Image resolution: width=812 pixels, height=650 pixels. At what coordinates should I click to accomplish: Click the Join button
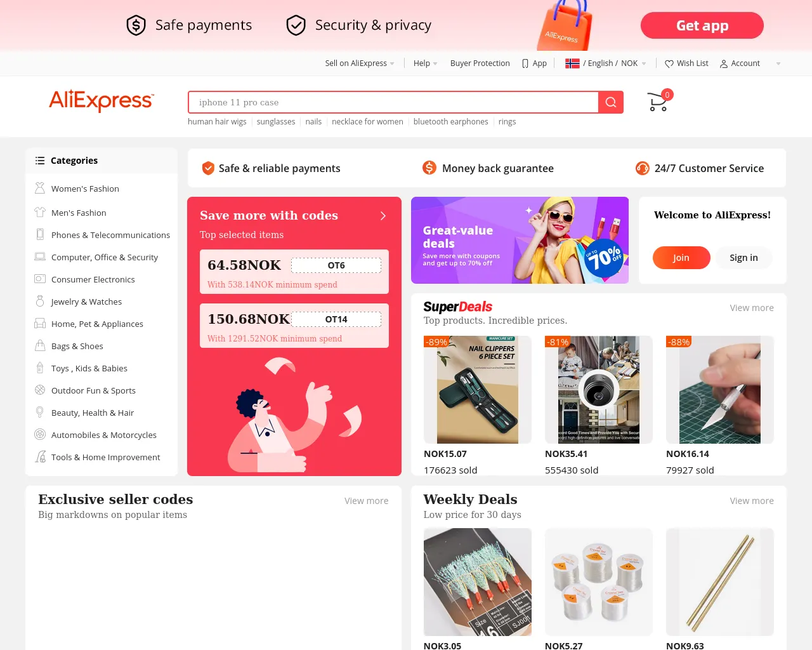[x=681, y=258]
